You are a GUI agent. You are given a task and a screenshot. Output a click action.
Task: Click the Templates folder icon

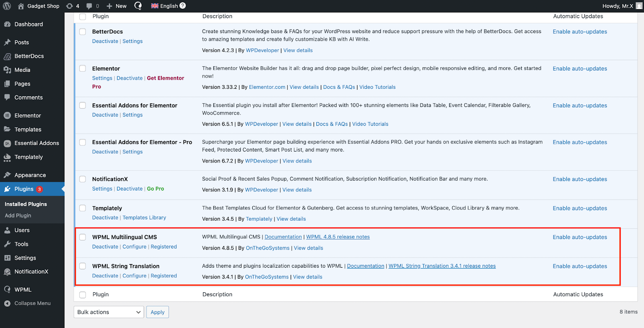pyautogui.click(x=7, y=129)
